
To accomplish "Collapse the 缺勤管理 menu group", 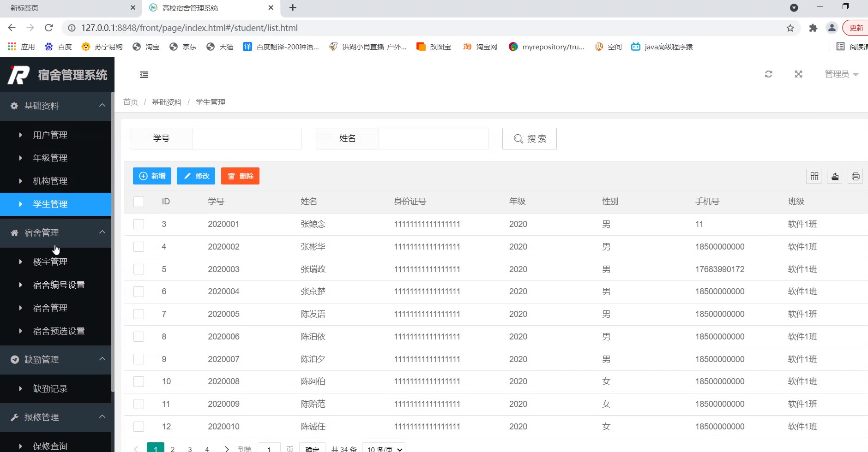I will click(x=55, y=360).
